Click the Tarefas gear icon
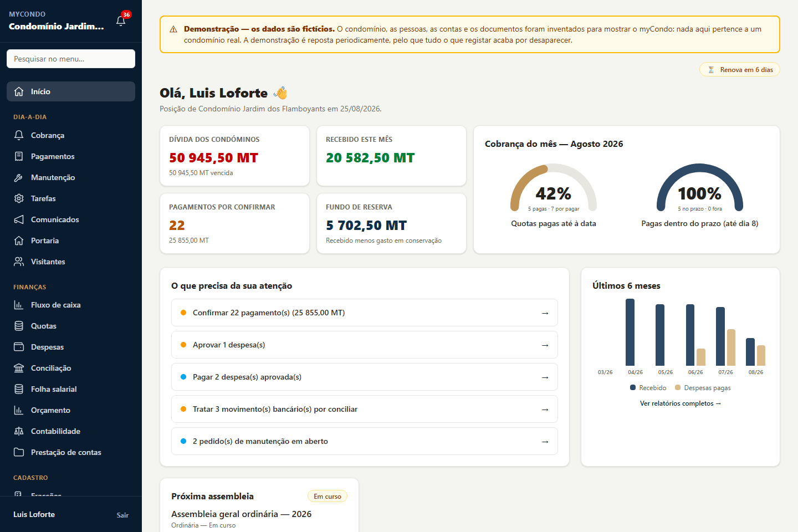 coord(19,198)
